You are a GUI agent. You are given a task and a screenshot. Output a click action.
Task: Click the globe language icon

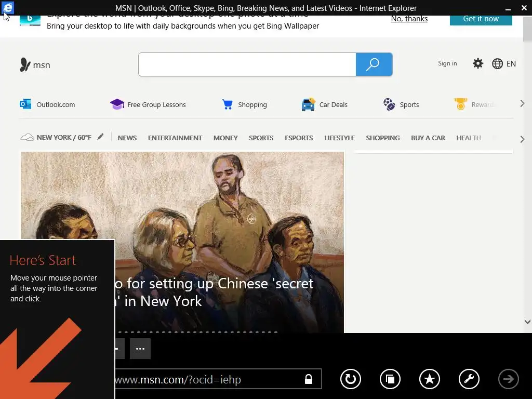(497, 63)
